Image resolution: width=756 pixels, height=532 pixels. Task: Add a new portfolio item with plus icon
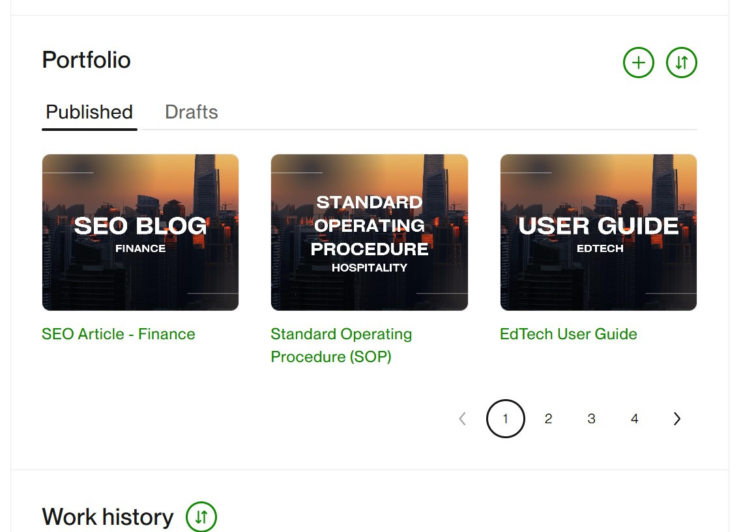click(x=638, y=63)
